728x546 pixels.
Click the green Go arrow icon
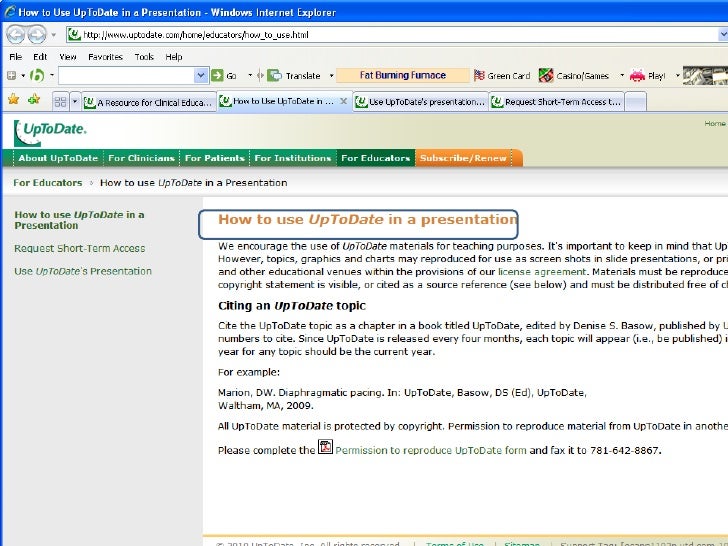[x=217, y=75]
